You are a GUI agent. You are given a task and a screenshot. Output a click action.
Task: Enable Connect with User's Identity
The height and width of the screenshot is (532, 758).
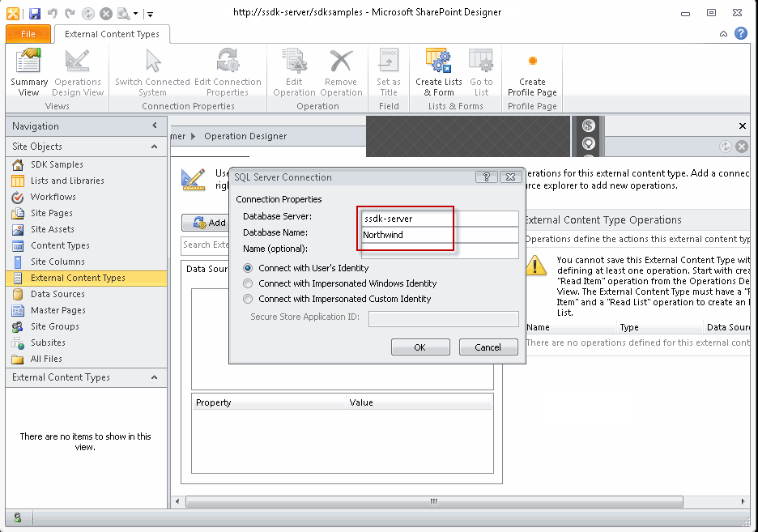(249, 268)
